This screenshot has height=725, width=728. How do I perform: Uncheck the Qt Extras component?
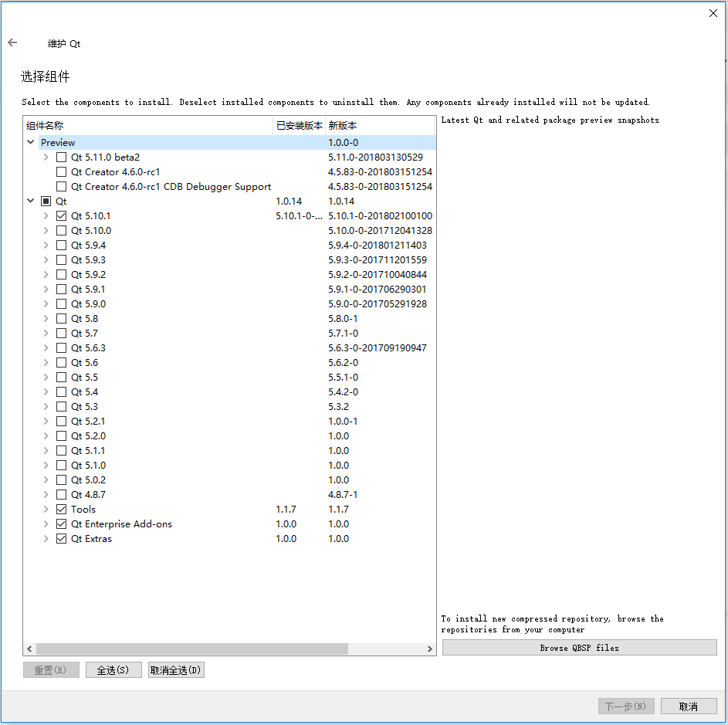61,538
